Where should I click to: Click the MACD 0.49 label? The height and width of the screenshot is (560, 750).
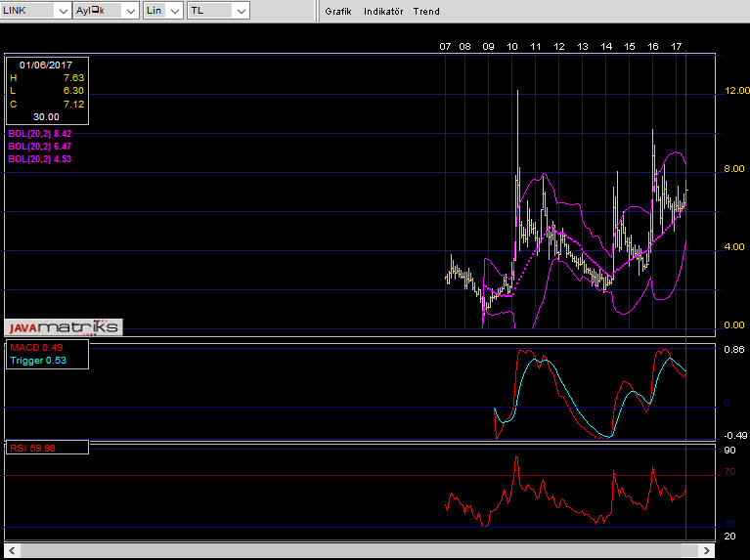[x=36, y=348]
